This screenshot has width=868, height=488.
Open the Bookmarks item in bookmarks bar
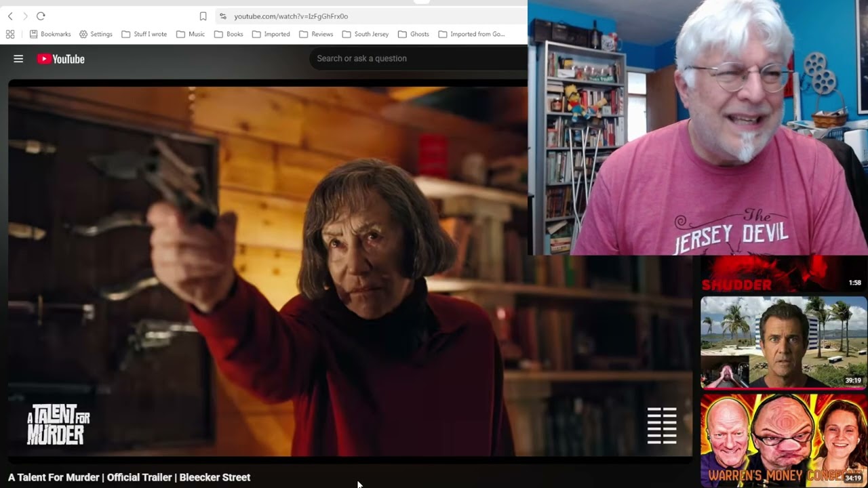[x=50, y=34]
